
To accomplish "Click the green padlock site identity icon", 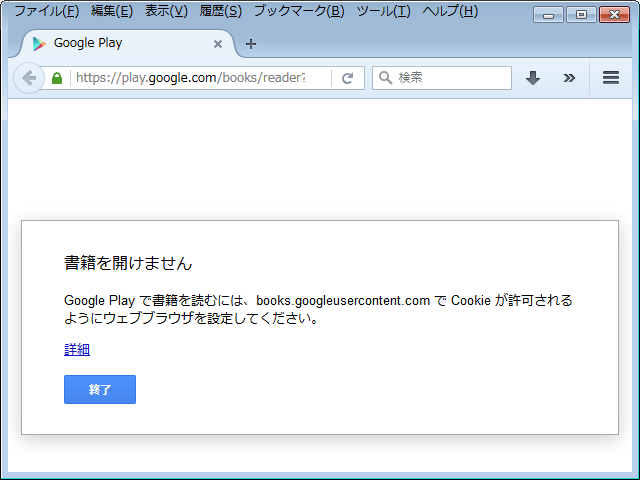I will 57,78.
